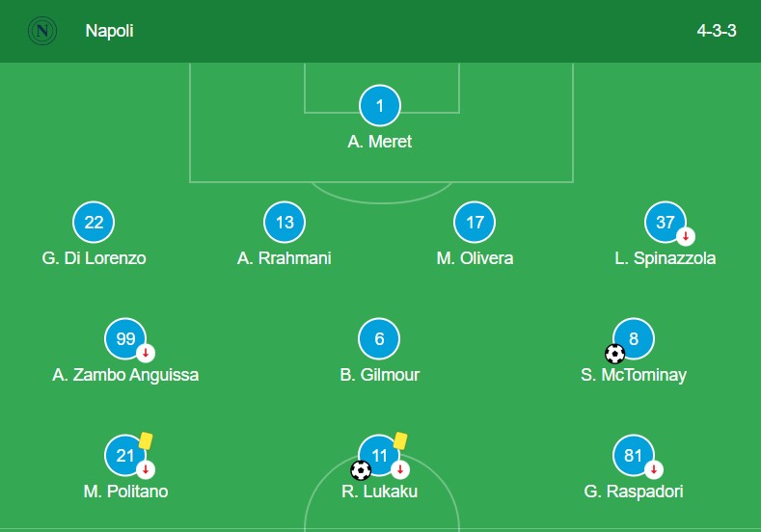Image resolution: width=761 pixels, height=532 pixels.
Task: Click Lukaku's yellow card icon
Action: pyautogui.click(x=400, y=440)
